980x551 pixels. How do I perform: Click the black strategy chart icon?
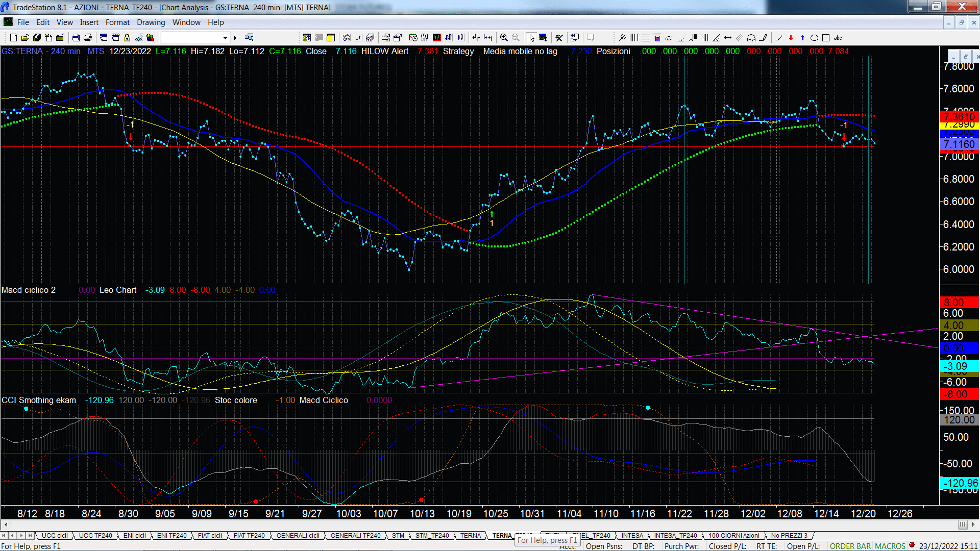(436, 38)
